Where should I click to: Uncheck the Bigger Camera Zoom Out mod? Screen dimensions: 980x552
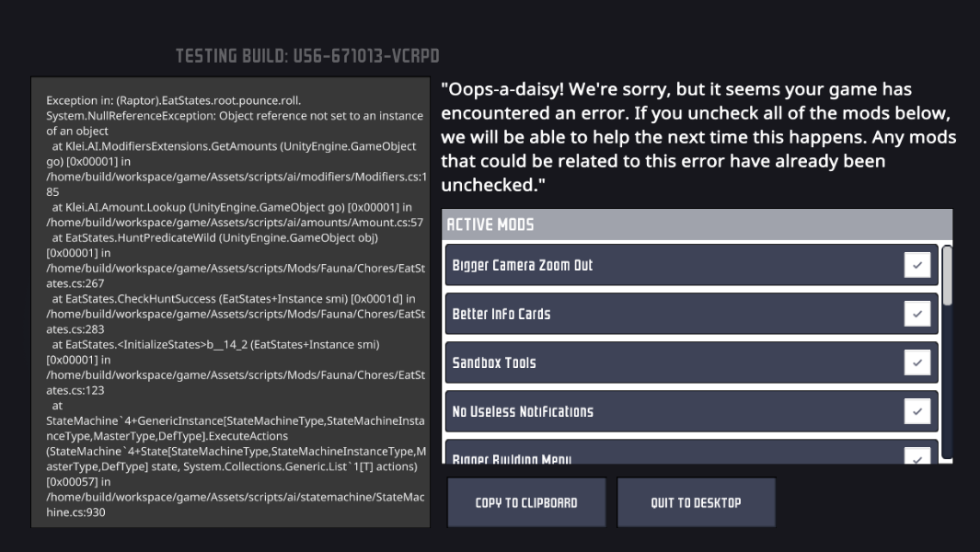[x=917, y=265]
